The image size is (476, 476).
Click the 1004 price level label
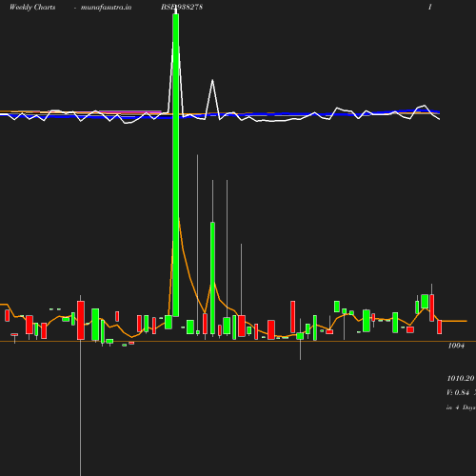(x=456, y=346)
